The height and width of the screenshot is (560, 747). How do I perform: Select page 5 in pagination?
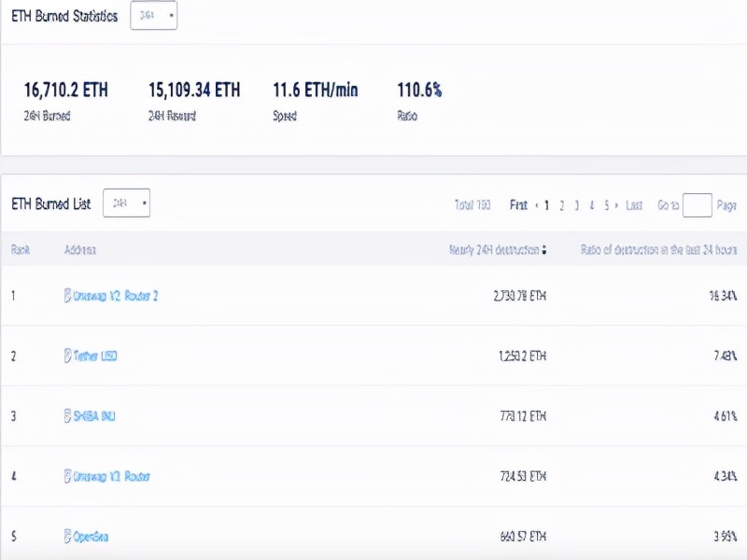[x=606, y=205]
